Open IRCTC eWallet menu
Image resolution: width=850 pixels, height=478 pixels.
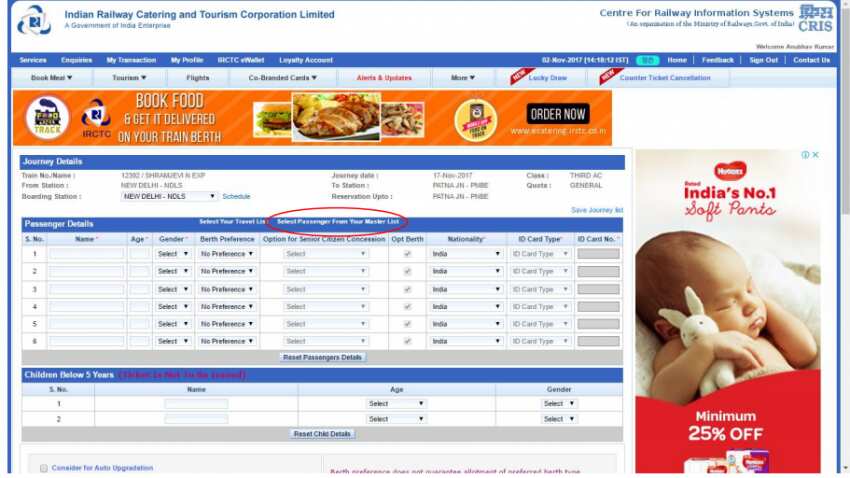click(241, 60)
